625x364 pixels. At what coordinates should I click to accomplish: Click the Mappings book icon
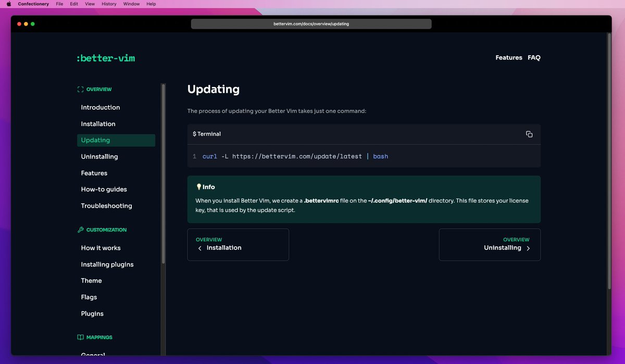coord(80,337)
